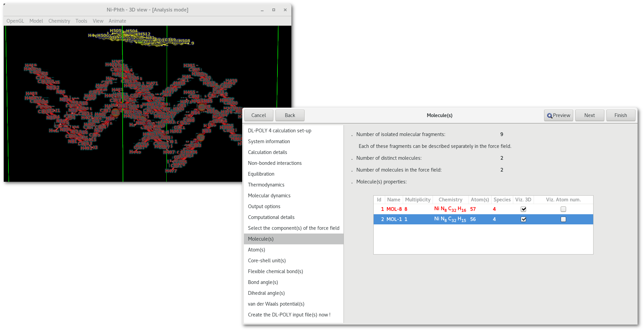Click the Finish button

[620, 115]
